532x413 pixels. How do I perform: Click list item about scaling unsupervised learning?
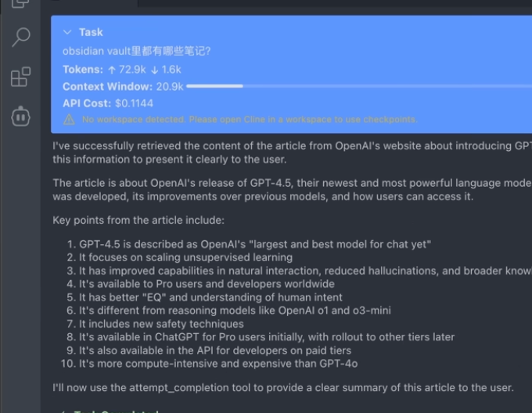pos(185,257)
